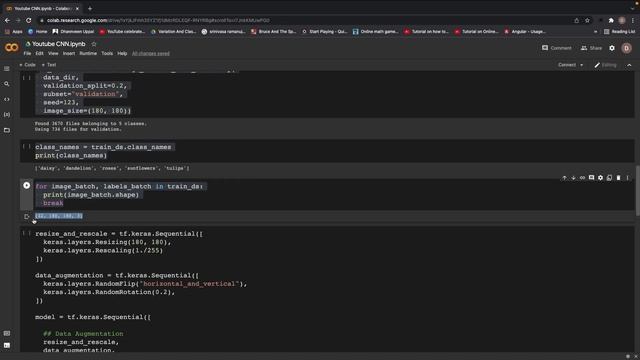Open Find and replace in left sidebar

pos(7,84)
